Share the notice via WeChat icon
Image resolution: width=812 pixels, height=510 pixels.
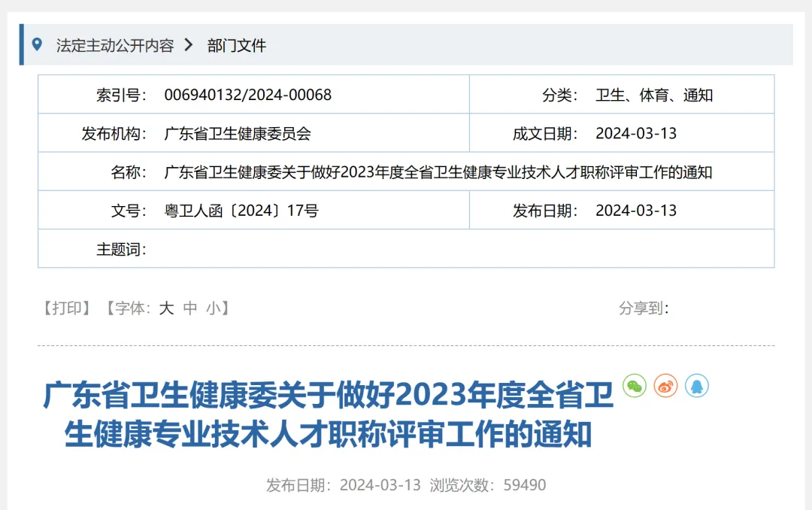(635, 386)
